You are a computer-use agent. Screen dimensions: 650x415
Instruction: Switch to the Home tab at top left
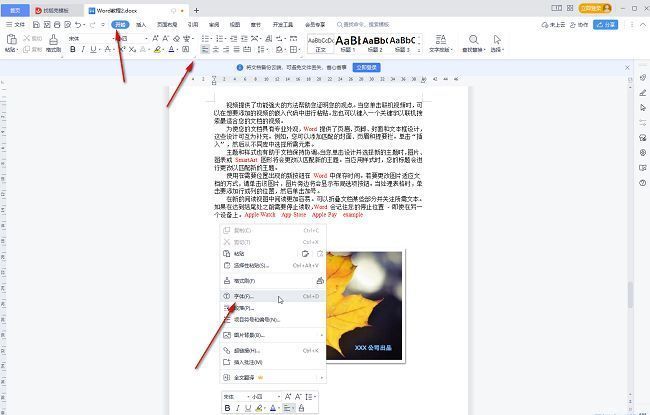point(15,10)
